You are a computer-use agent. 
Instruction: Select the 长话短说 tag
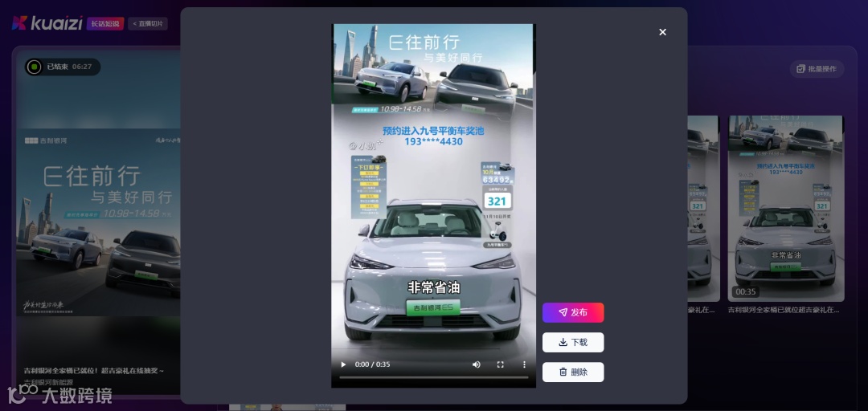tap(105, 24)
